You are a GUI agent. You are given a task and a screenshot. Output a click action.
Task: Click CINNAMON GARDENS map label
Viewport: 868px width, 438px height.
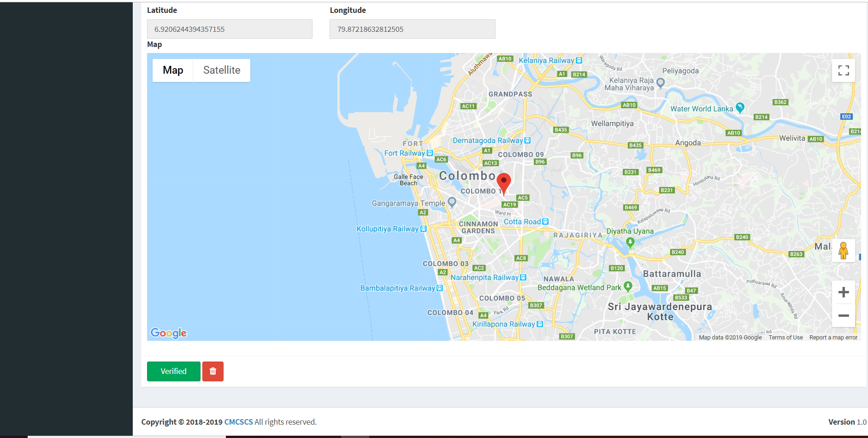tap(478, 228)
